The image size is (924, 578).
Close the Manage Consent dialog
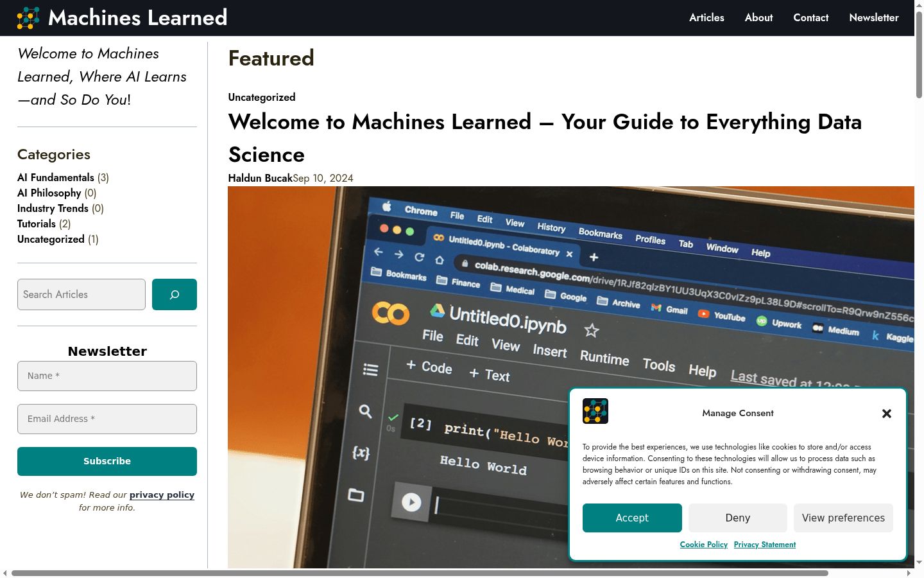887,414
